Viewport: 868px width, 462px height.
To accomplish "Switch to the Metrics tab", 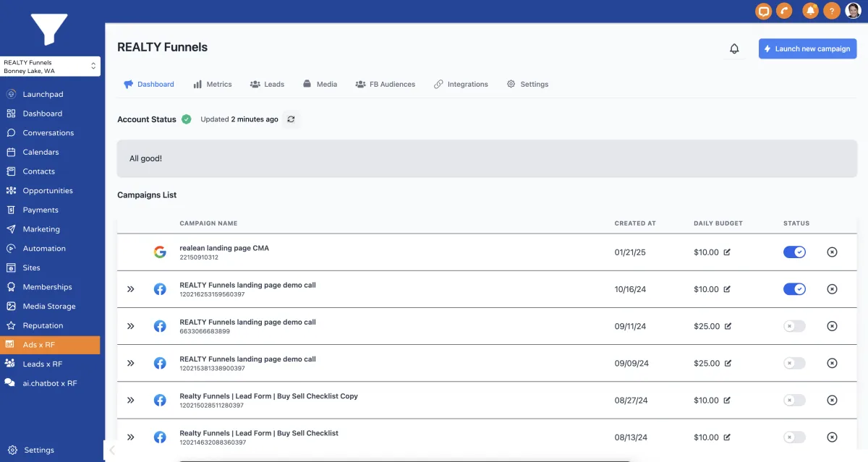I will 213,84.
